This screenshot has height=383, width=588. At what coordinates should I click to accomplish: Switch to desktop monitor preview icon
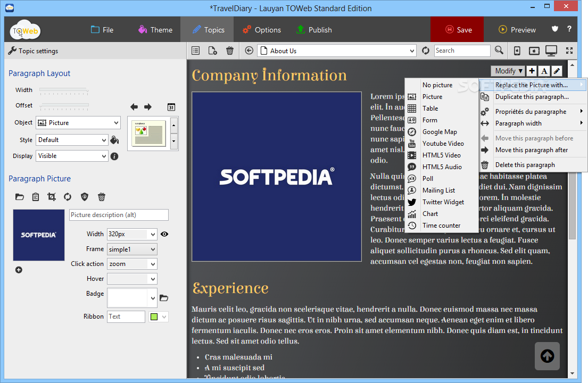point(551,51)
